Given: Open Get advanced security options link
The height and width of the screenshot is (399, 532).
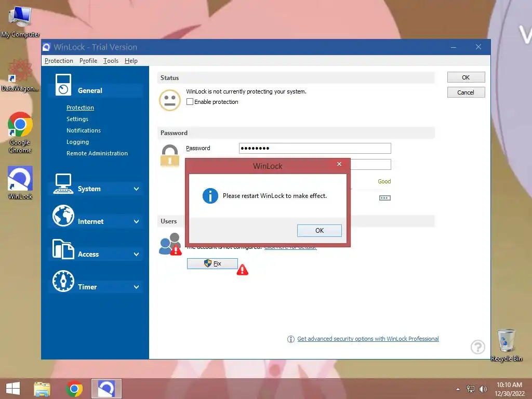Looking at the screenshot, I should pos(368,339).
